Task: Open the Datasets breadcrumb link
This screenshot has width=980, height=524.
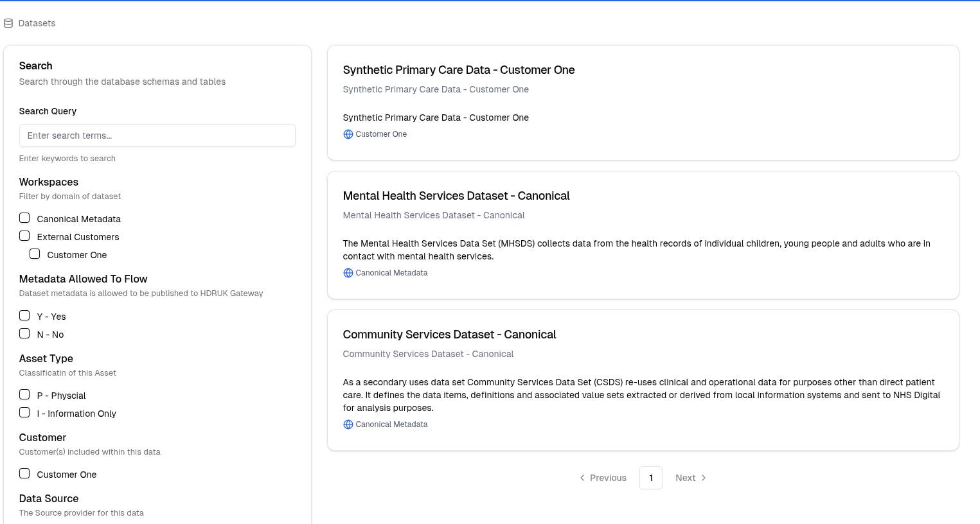Action: [37, 23]
